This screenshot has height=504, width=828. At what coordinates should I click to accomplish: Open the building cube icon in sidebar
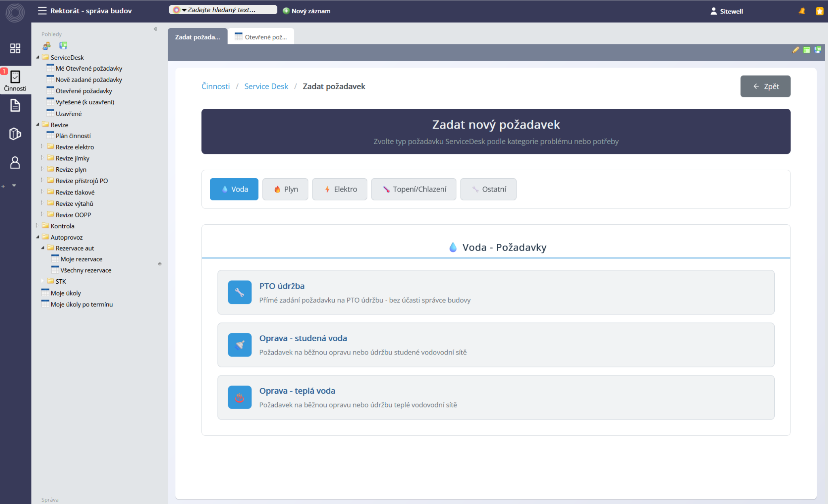click(x=15, y=134)
